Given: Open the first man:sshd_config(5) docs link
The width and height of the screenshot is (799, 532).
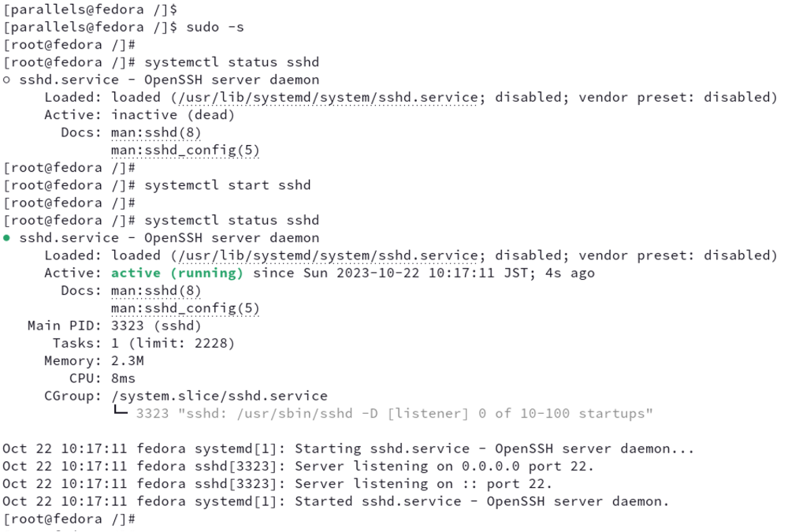Looking at the screenshot, I should [185, 151].
